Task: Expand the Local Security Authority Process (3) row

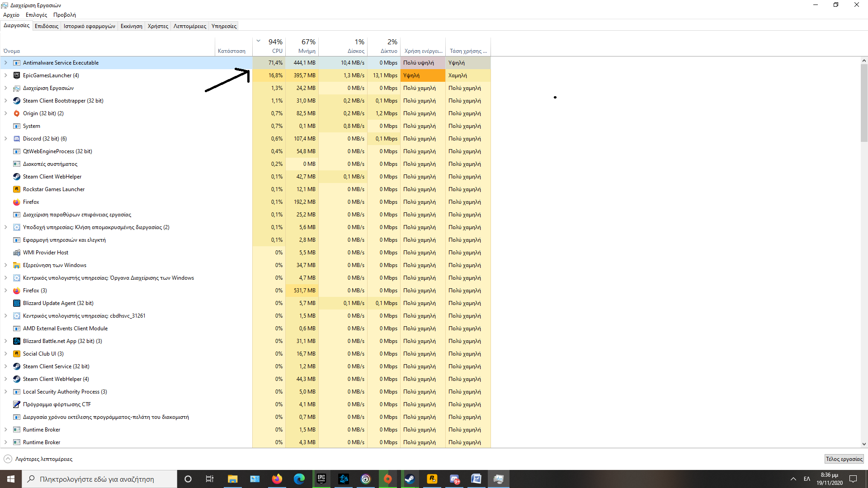Action: point(6,392)
